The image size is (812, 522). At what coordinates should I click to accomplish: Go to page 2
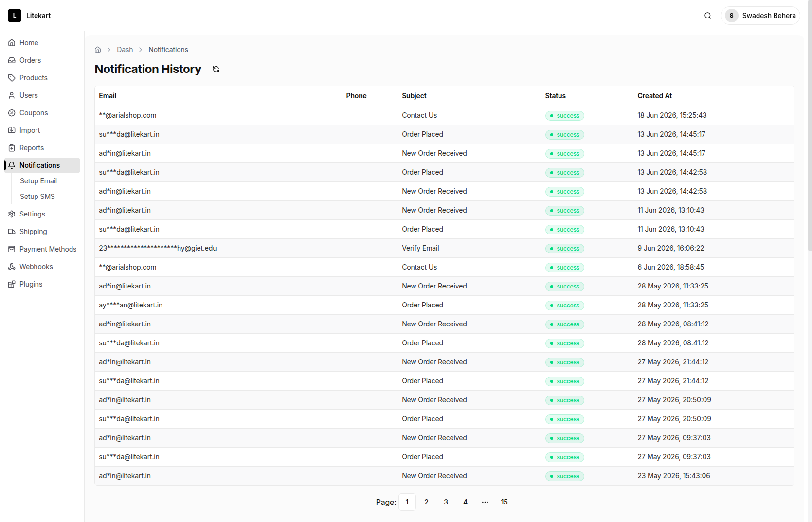click(427, 502)
